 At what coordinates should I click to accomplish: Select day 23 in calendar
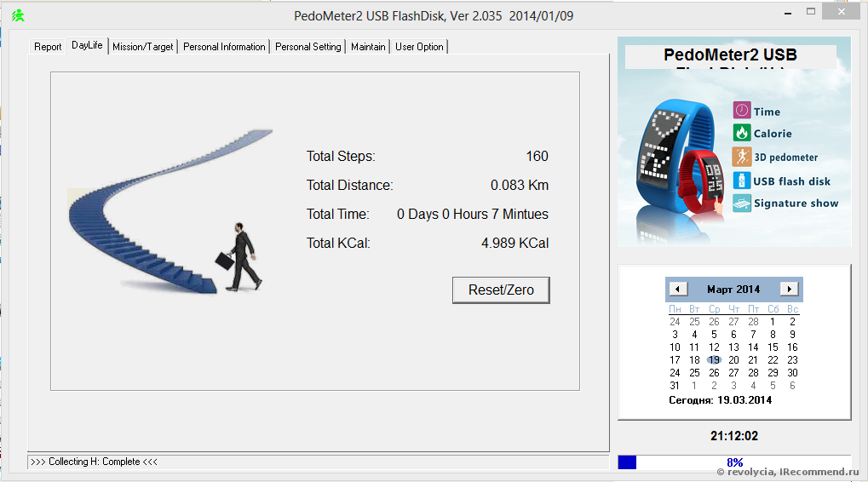click(x=792, y=359)
